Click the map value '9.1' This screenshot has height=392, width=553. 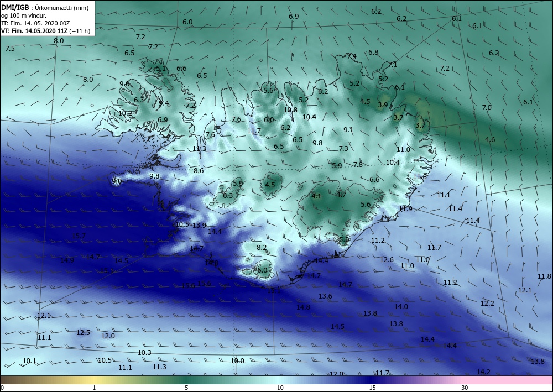(x=348, y=130)
